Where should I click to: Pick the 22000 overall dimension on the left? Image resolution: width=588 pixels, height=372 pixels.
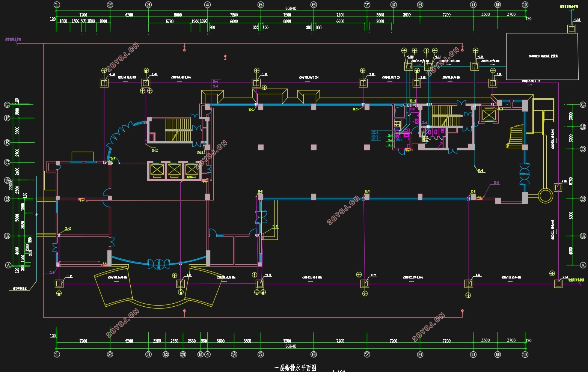11,184
